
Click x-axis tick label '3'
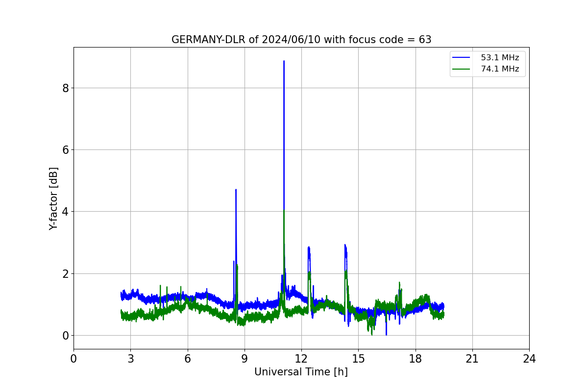coord(130,359)
